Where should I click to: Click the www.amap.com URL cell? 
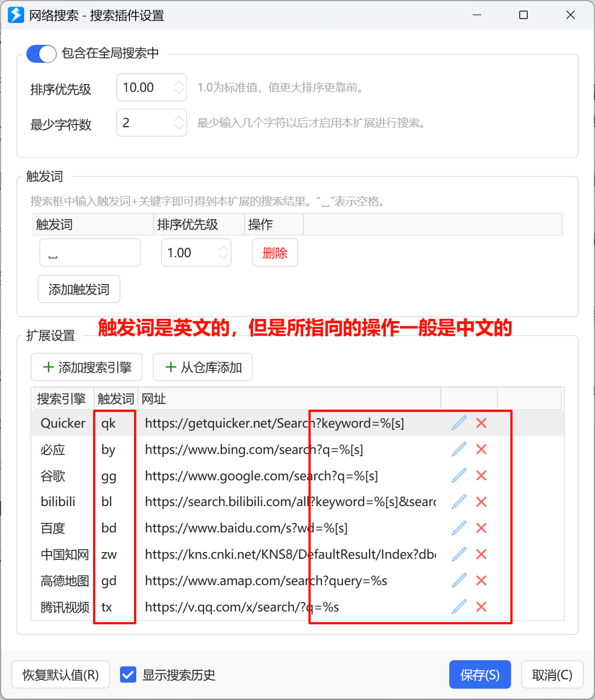pyautogui.click(x=266, y=581)
